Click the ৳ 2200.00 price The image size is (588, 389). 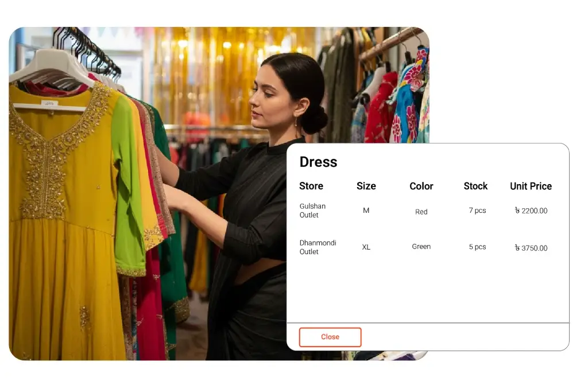(x=530, y=211)
